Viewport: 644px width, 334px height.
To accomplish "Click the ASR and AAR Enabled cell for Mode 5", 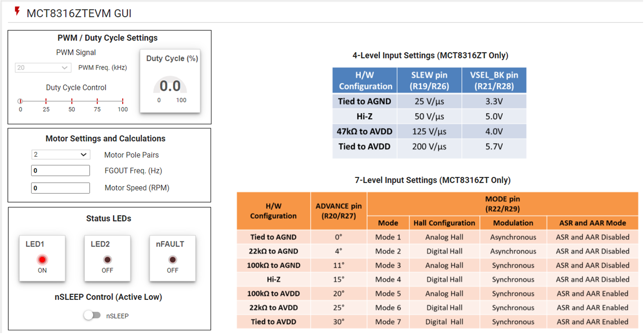I will pyautogui.click(x=592, y=293).
